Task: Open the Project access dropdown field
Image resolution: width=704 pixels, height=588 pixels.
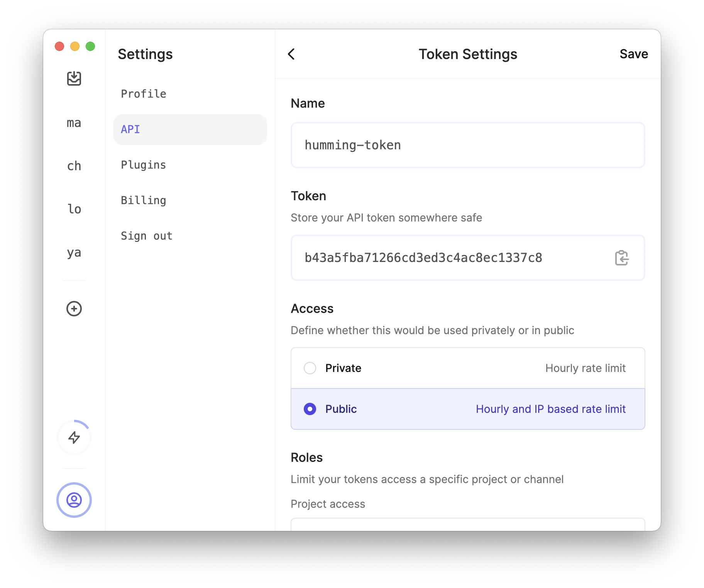Action: click(x=467, y=525)
